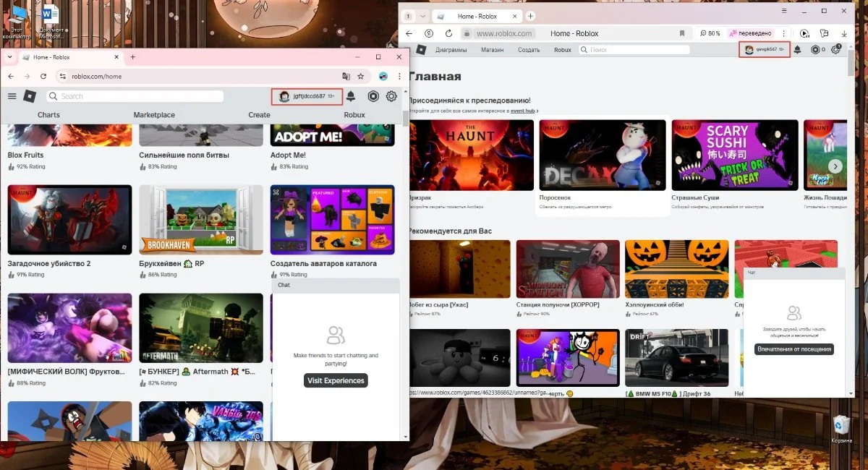Open Robux text tab in left window

click(x=354, y=115)
